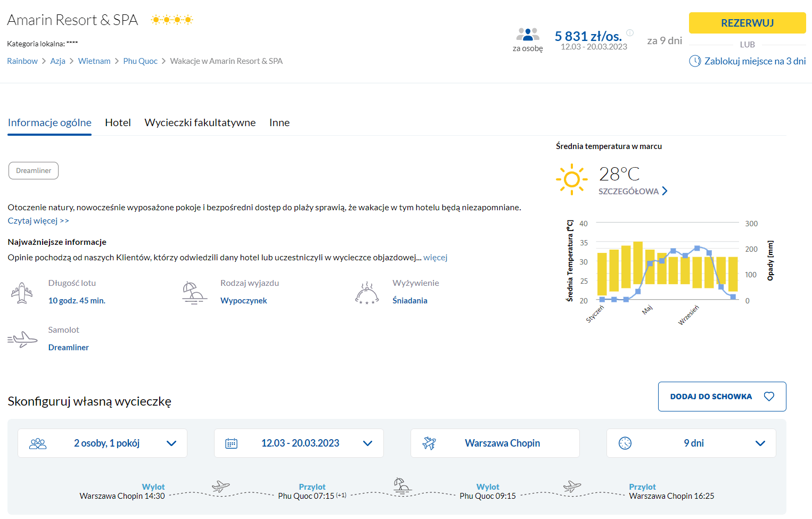
Task: Click Dreamliner aircraft value text
Action: (x=69, y=348)
